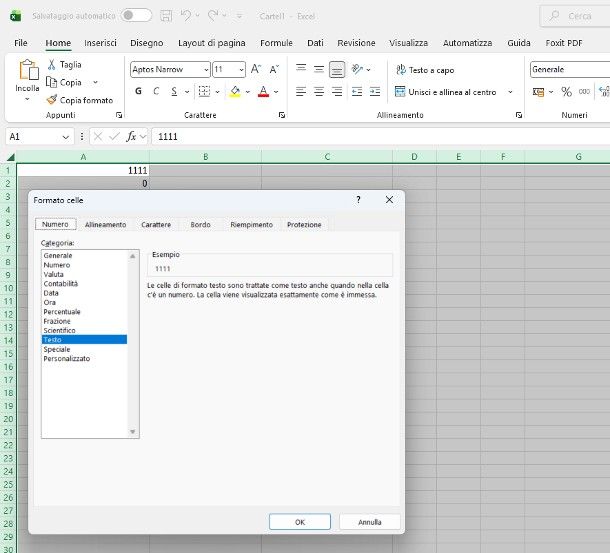This screenshot has height=553, width=610.
Task: Decrease font size with smaller A icon
Action: pyautogui.click(x=274, y=69)
